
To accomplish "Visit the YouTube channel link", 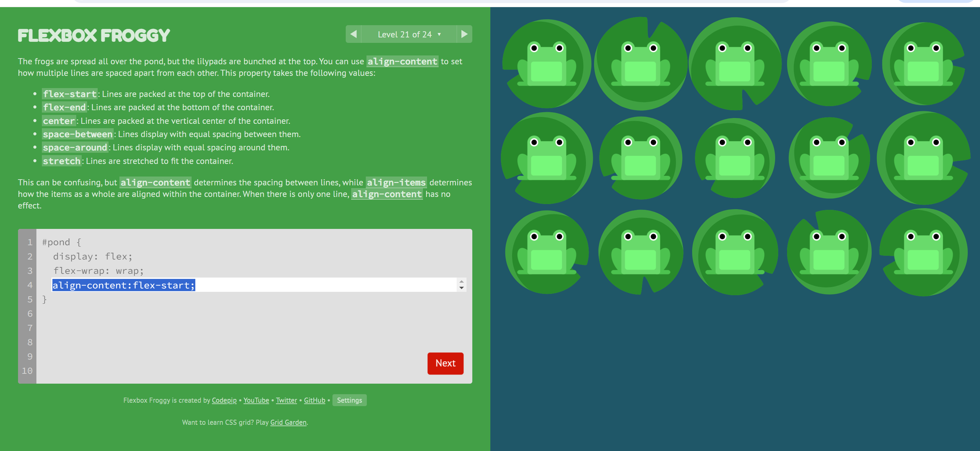I will pyautogui.click(x=256, y=400).
